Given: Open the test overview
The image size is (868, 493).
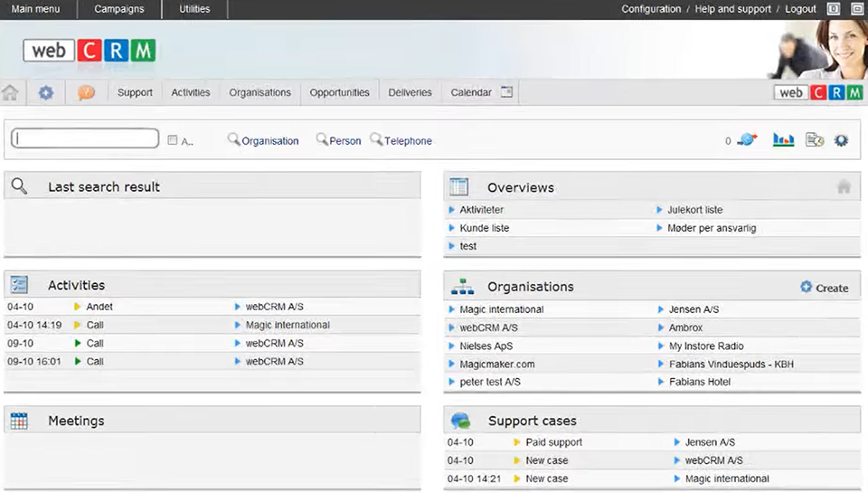Looking at the screenshot, I should pyautogui.click(x=467, y=246).
